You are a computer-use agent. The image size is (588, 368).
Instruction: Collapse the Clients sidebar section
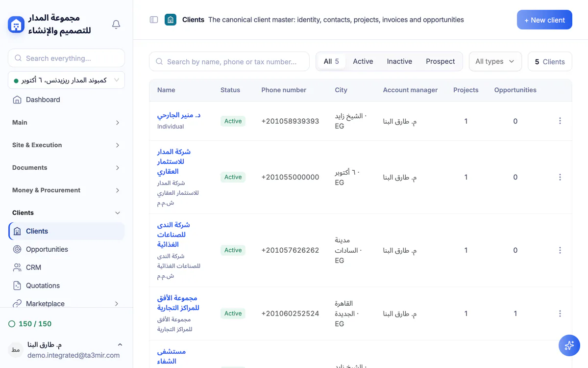tap(66, 213)
